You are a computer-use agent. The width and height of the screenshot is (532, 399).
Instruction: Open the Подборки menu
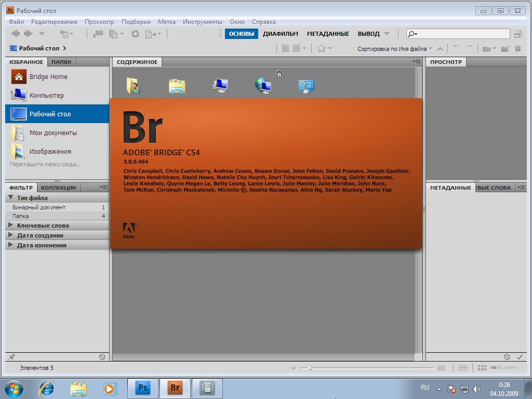click(136, 22)
